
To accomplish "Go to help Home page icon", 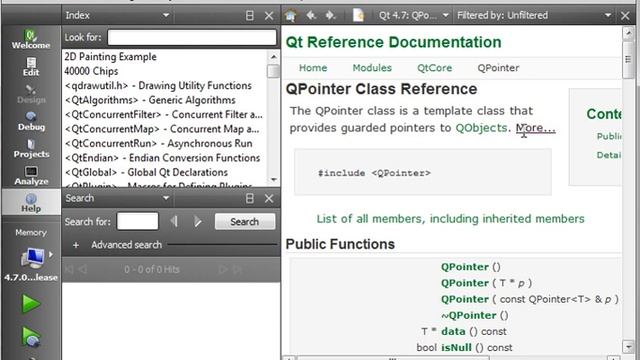I will pyautogui.click(x=291, y=16).
